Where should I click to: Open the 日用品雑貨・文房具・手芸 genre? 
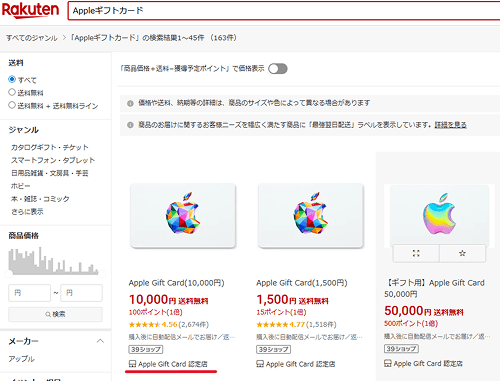pos(50,173)
